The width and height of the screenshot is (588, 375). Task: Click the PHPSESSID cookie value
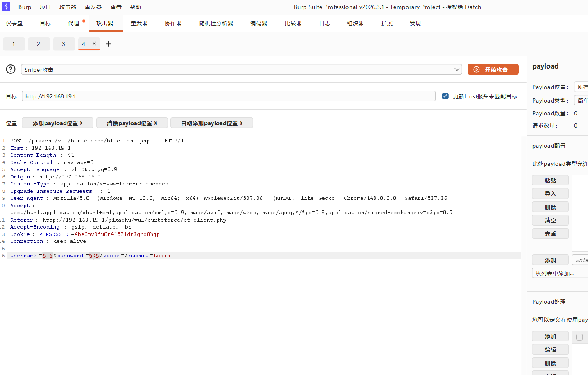[117, 234]
